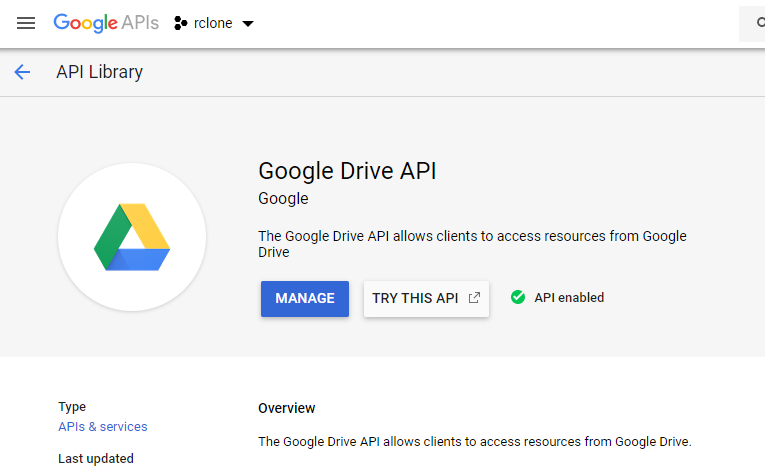Click the API Library page title
This screenshot has height=466, width=765.
(x=99, y=72)
